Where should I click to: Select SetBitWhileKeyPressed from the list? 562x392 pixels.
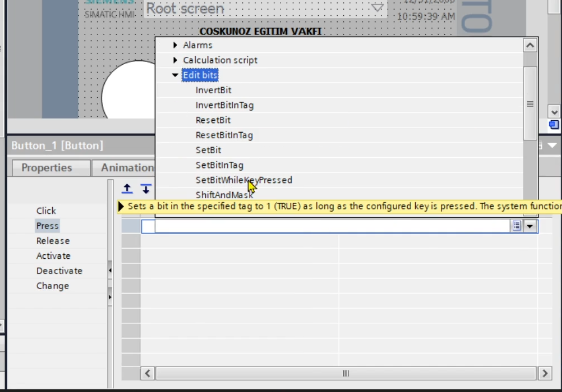click(x=244, y=180)
